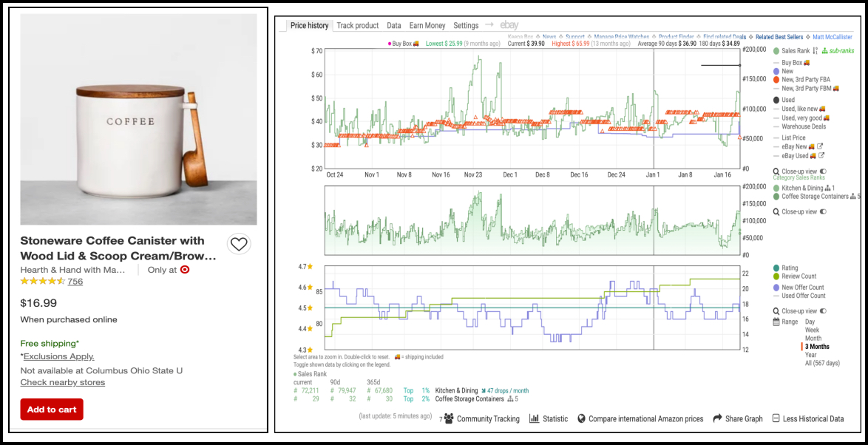This screenshot has height=445, width=868.
Task: Toggle New Offer Count series in legend
Action: pyautogui.click(x=799, y=288)
